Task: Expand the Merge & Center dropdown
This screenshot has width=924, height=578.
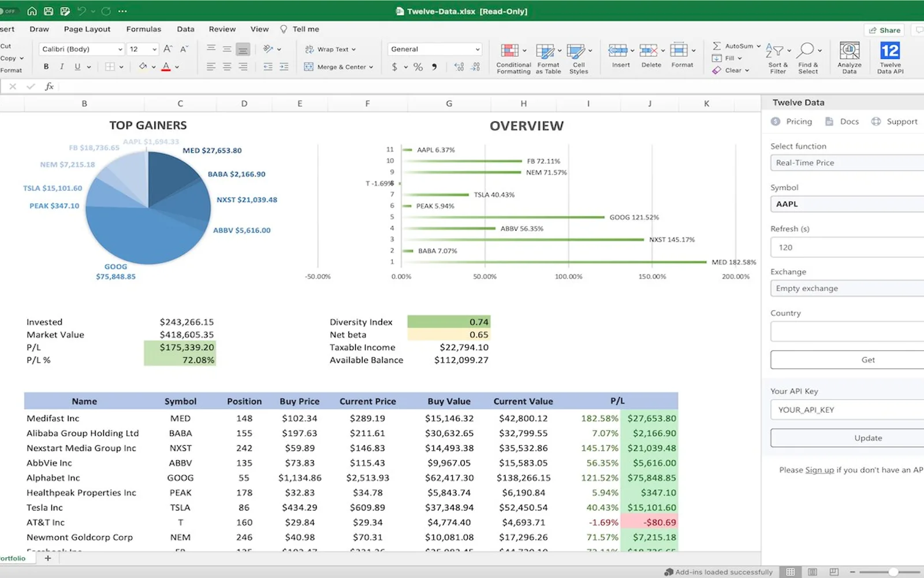Action: [x=371, y=67]
